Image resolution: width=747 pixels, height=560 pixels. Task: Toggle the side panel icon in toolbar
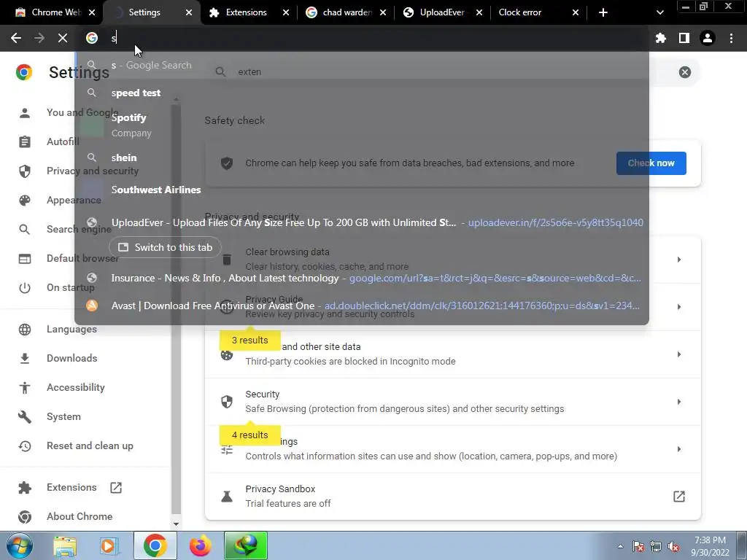pyautogui.click(x=684, y=38)
